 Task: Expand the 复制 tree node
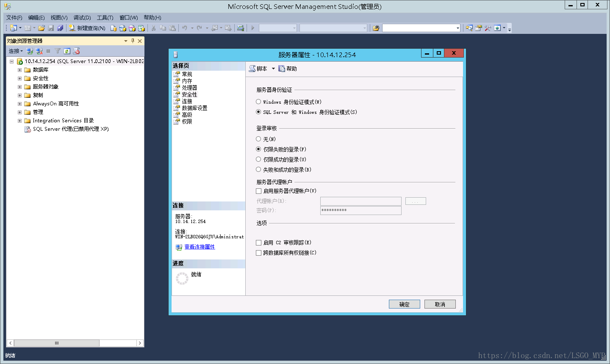(x=19, y=95)
